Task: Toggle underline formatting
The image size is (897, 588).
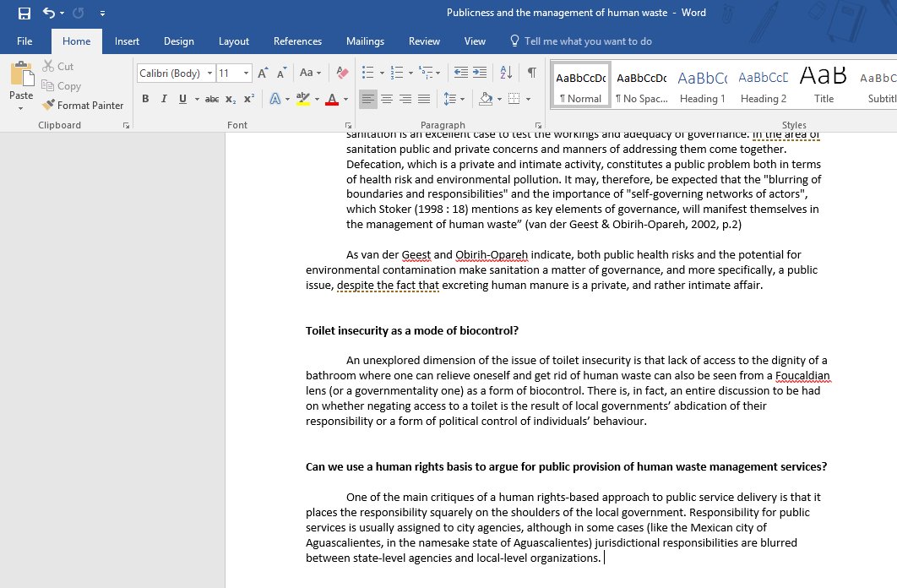Action: coord(182,99)
